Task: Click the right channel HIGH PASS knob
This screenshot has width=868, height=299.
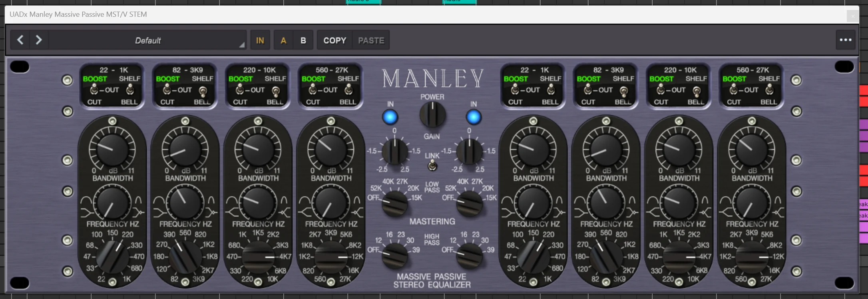Action: [x=469, y=255]
